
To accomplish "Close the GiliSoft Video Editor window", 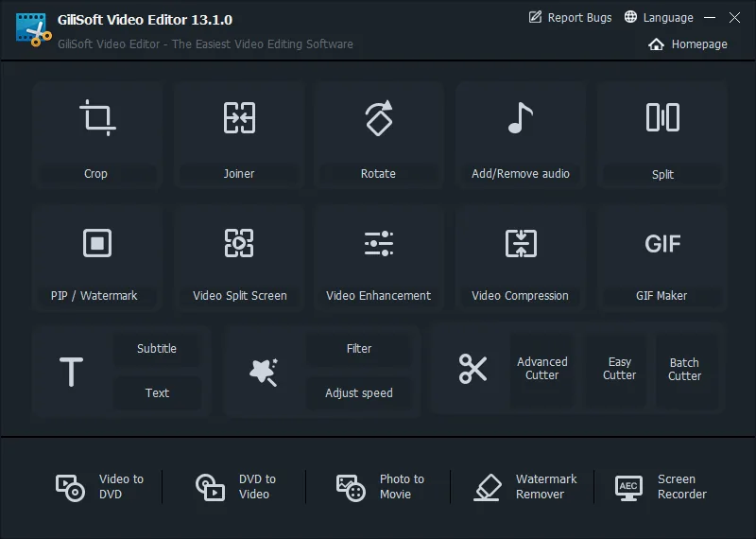I will tap(734, 17).
